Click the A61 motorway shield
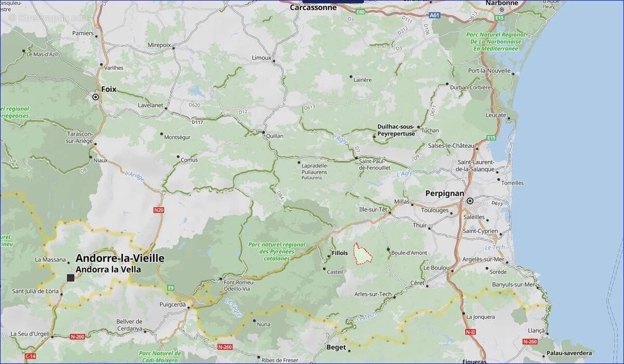624x364 pixels. (x=435, y=15)
